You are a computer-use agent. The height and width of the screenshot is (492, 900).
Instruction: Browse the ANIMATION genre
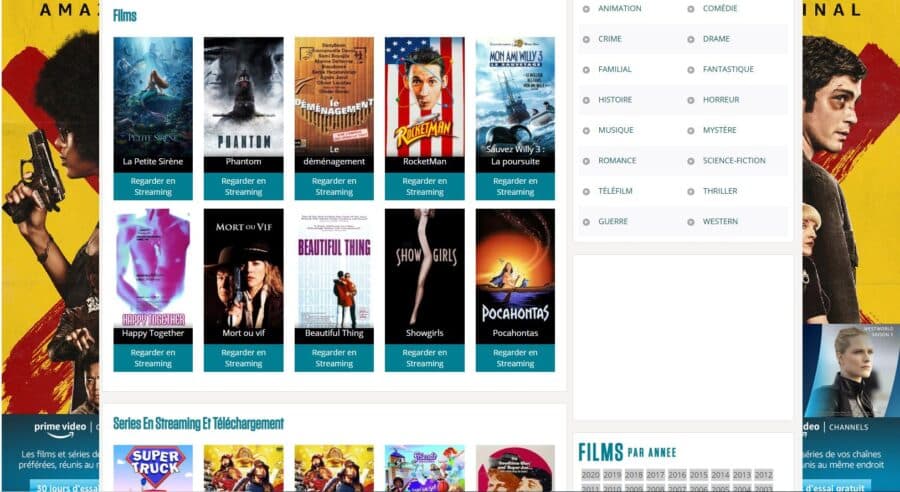[619, 9]
